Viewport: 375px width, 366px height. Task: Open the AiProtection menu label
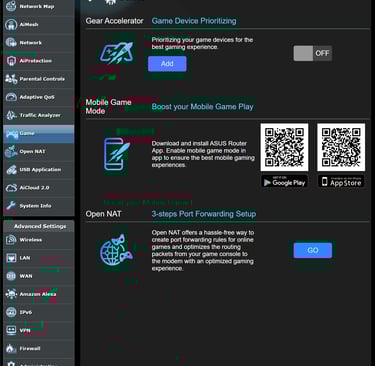coord(36,61)
